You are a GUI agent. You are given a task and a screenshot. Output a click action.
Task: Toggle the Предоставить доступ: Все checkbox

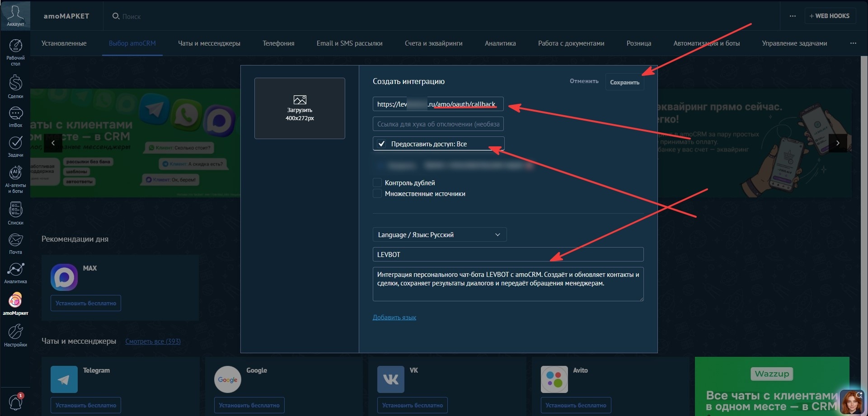(x=381, y=144)
